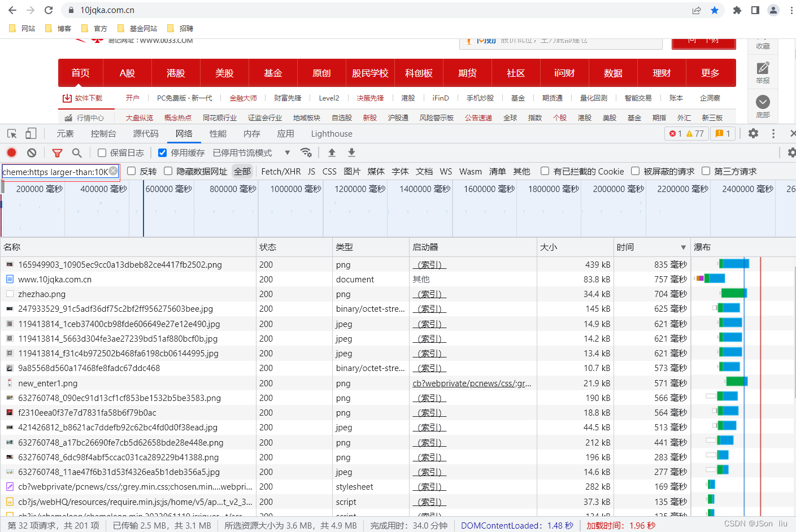Switch to 元素 Elements tab

click(x=65, y=134)
